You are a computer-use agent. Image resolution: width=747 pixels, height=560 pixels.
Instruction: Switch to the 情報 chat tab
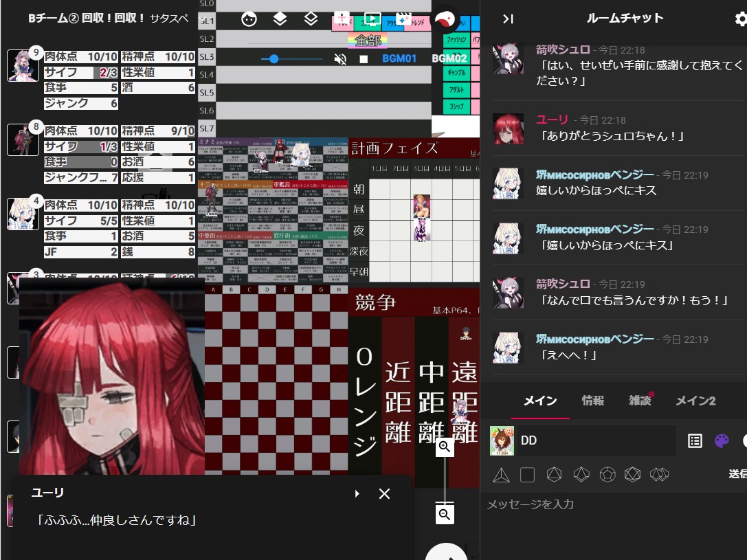(592, 401)
